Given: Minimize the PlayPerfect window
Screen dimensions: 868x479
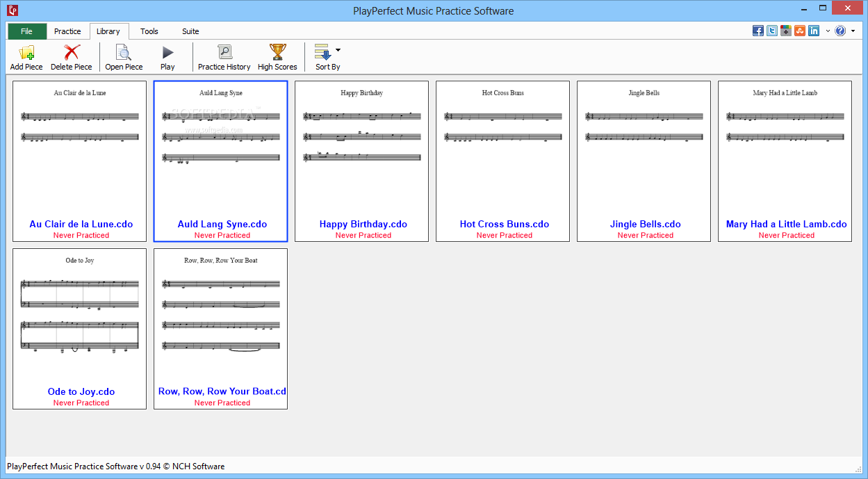Looking at the screenshot, I should click(x=803, y=8).
